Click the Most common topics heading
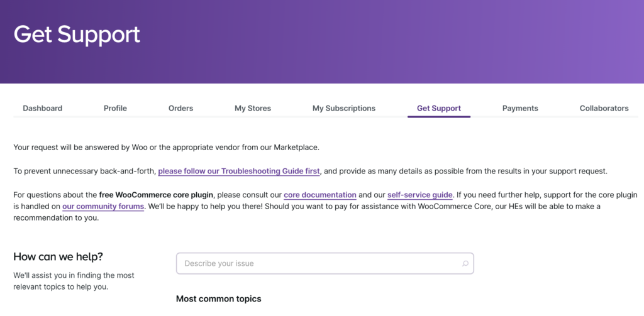 (218, 298)
